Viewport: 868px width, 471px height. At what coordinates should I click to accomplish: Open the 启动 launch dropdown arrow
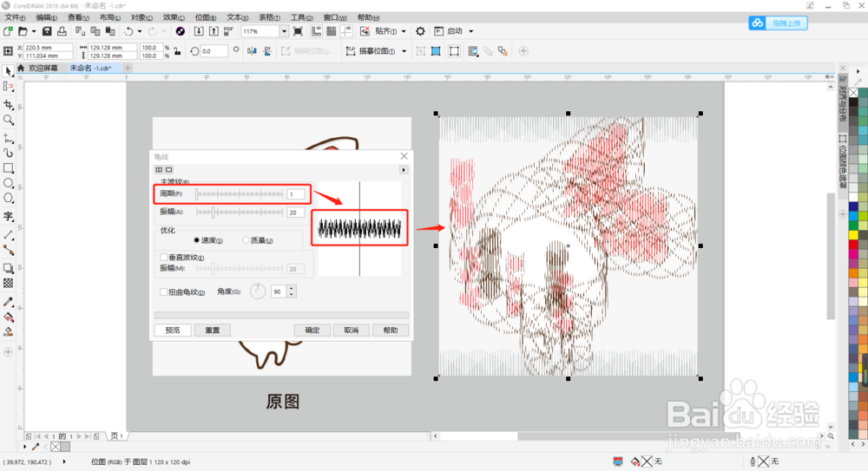[x=471, y=31]
